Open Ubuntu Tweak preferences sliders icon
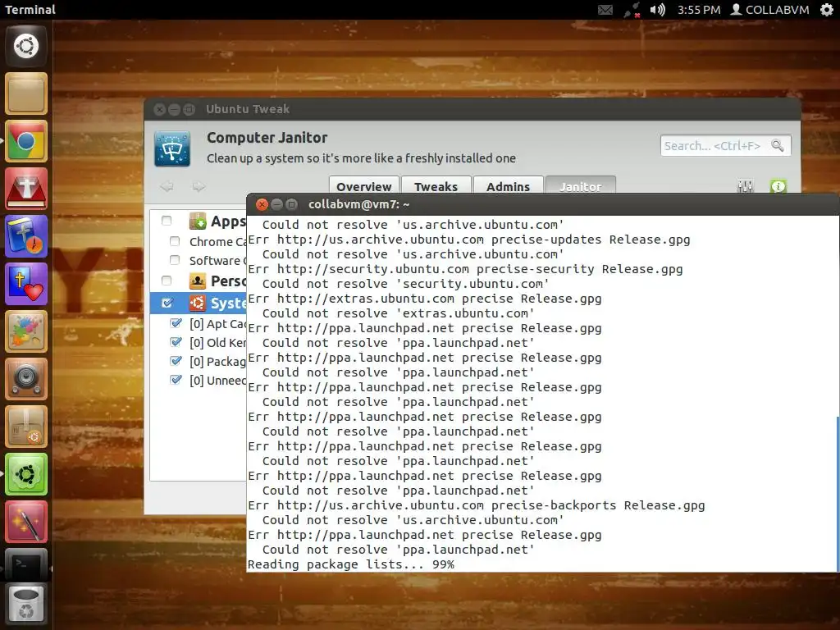840x630 pixels. pos(745,186)
